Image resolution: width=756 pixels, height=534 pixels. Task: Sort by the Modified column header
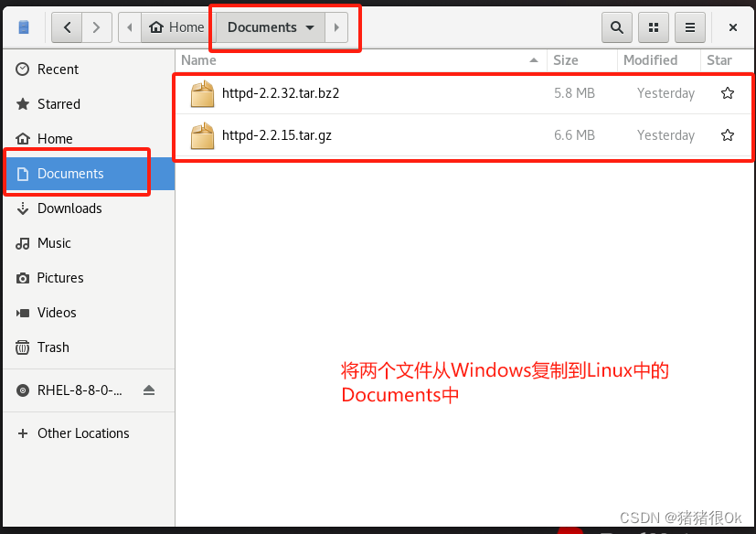pyautogui.click(x=658, y=60)
